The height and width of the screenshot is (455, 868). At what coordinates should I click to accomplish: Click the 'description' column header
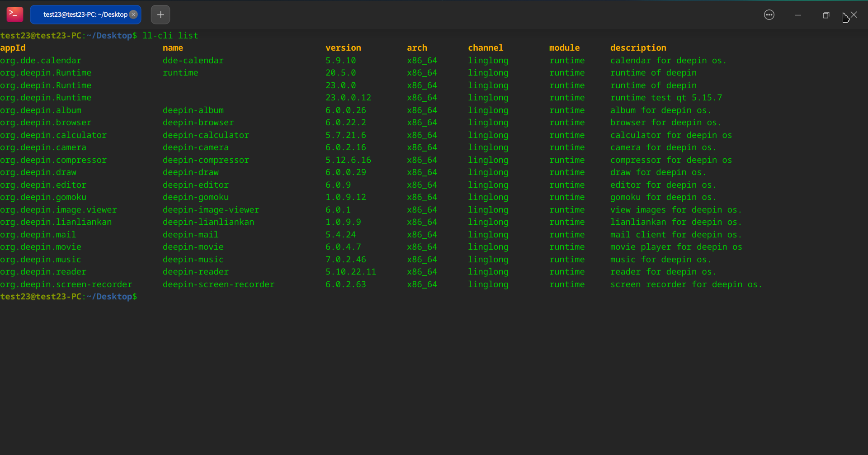click(x=638, y=48)
